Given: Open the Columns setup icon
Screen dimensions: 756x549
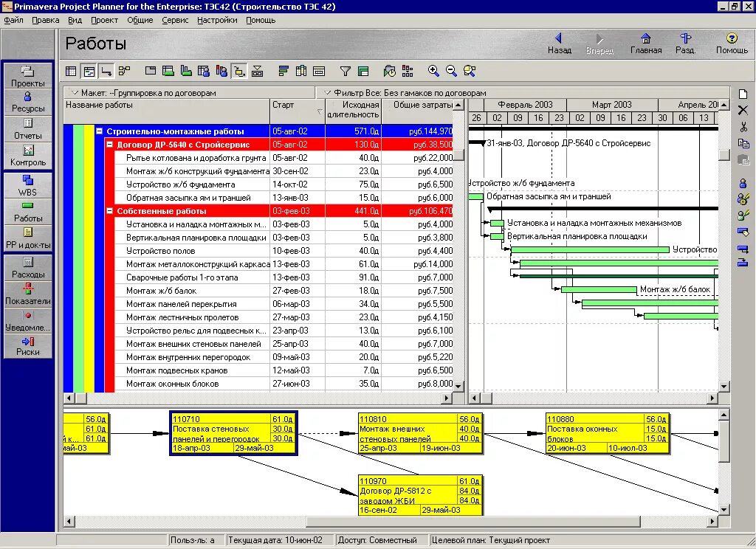Looking at the screenshot, I should pyautogui.click(x=301, y=72).
